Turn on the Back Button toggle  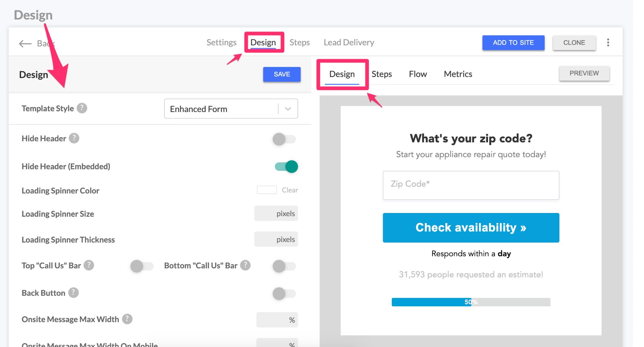pyautogui.click(x=284, y=294)
